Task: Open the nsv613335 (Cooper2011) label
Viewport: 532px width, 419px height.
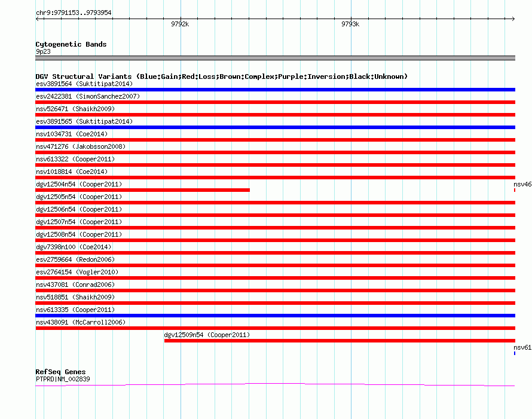Action: 75,310
